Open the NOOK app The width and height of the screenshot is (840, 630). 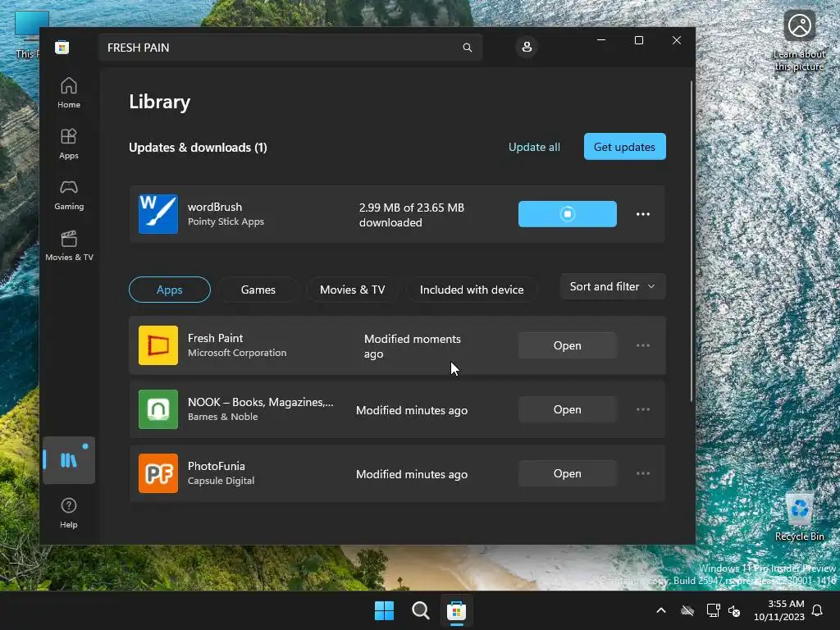(568, 409)
